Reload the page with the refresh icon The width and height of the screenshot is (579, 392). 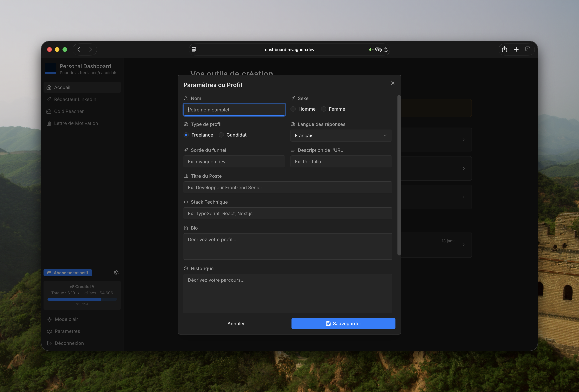pos(386,50)
